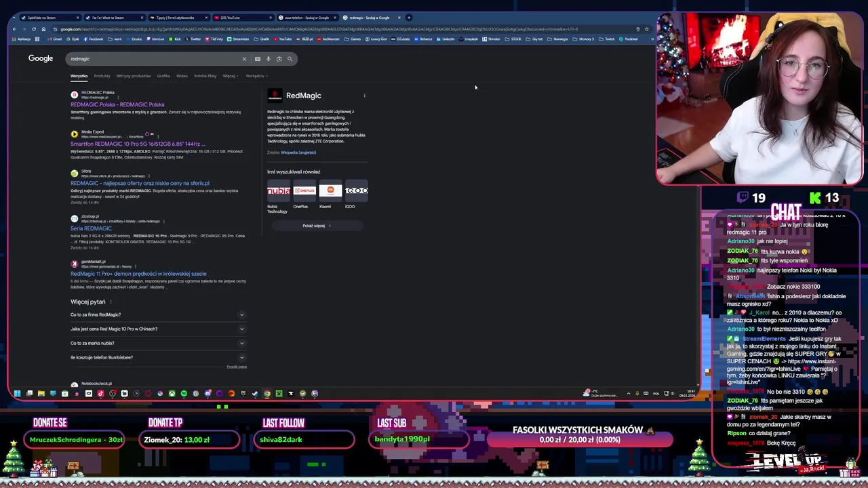Show hidden system tray icons with the chevron
Image resolution: width=868 pixels, height=488 pixels.
point(628,393)
